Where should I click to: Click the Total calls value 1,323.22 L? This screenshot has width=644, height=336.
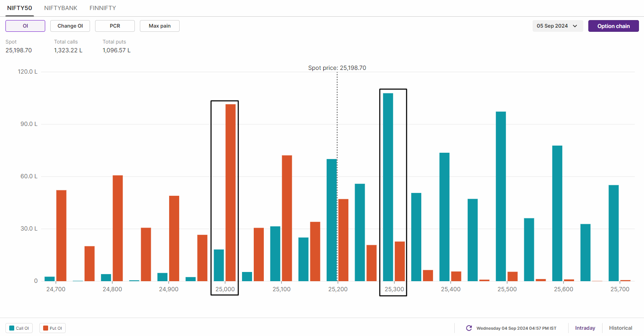point(68,50)
